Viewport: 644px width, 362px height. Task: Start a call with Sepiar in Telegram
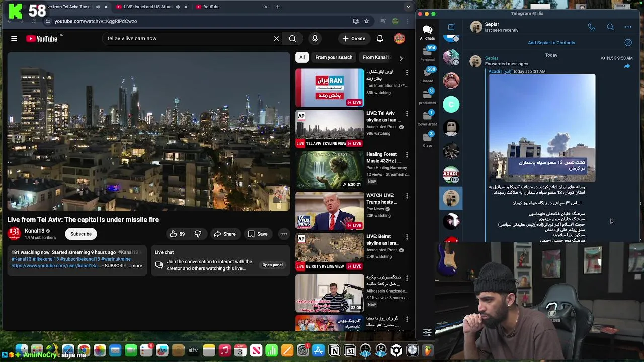tap(592, 27)
